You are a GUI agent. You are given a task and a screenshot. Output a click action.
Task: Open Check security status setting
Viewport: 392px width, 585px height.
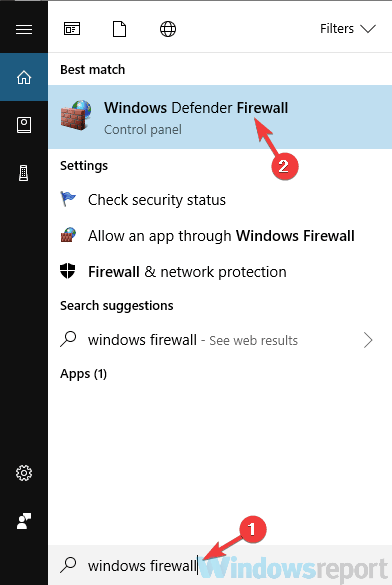(220, 200)
